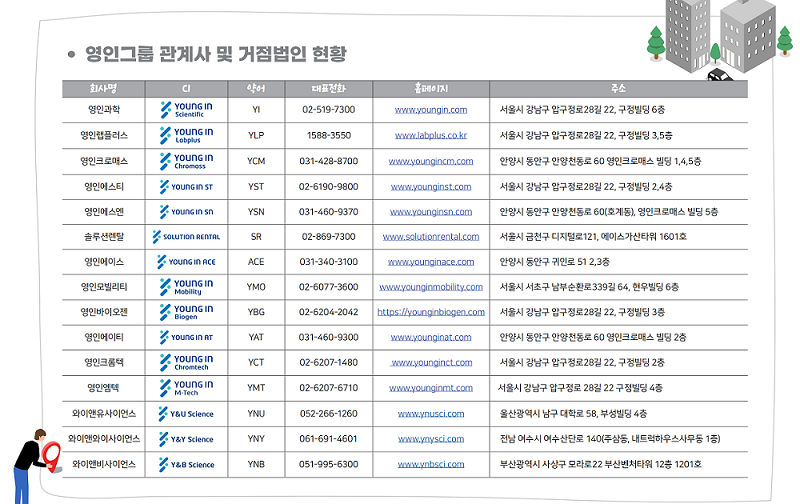The image size is (800, 504).
Task: Visit the www.solutionrental.com link
Action: (x=431, y=237)
